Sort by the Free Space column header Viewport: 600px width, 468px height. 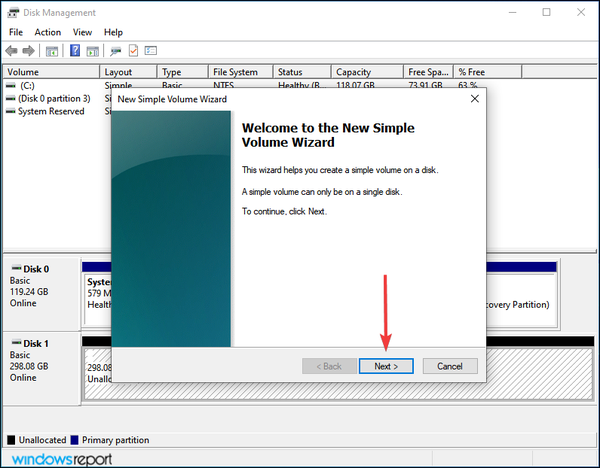pos(429,72)
